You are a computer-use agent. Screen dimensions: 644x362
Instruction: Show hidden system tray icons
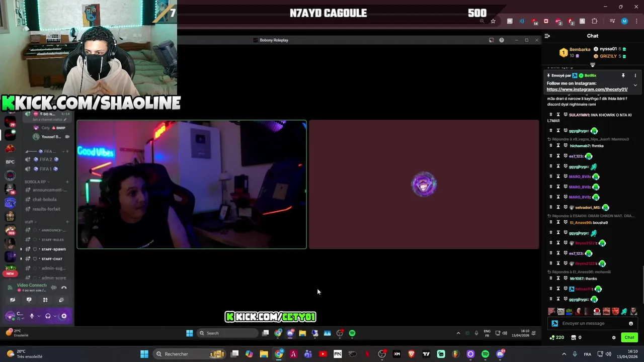(563, 354)
